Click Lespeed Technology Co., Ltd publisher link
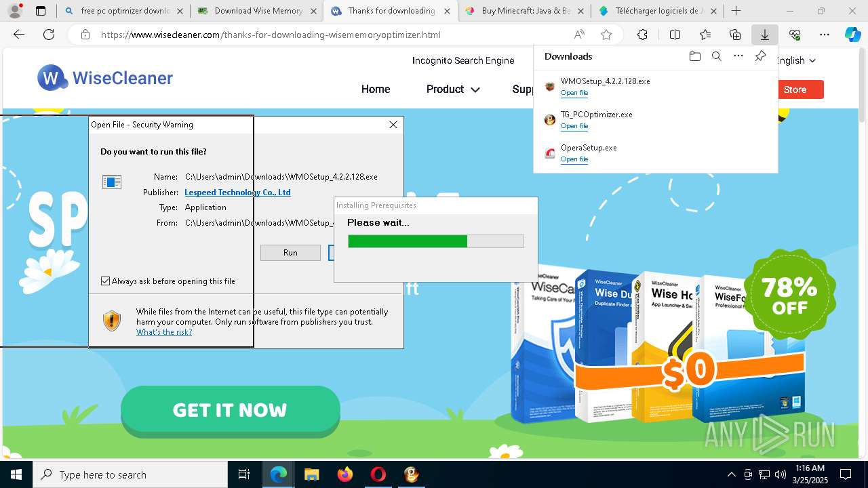868x488 pixels. (237, 192)
